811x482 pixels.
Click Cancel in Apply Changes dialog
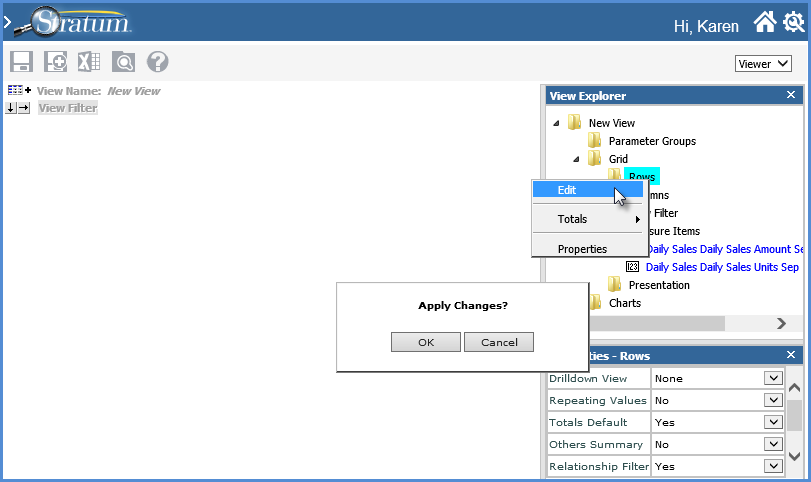[499, 342]
